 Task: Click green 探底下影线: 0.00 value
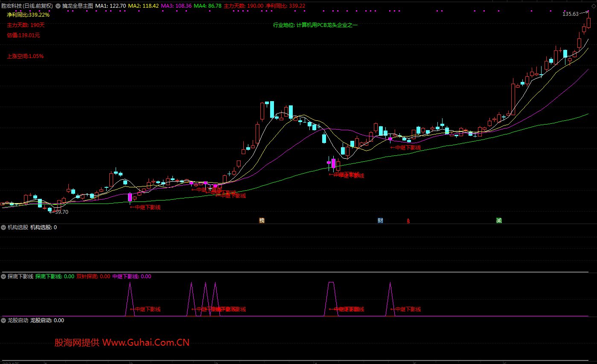click(55, 277)
